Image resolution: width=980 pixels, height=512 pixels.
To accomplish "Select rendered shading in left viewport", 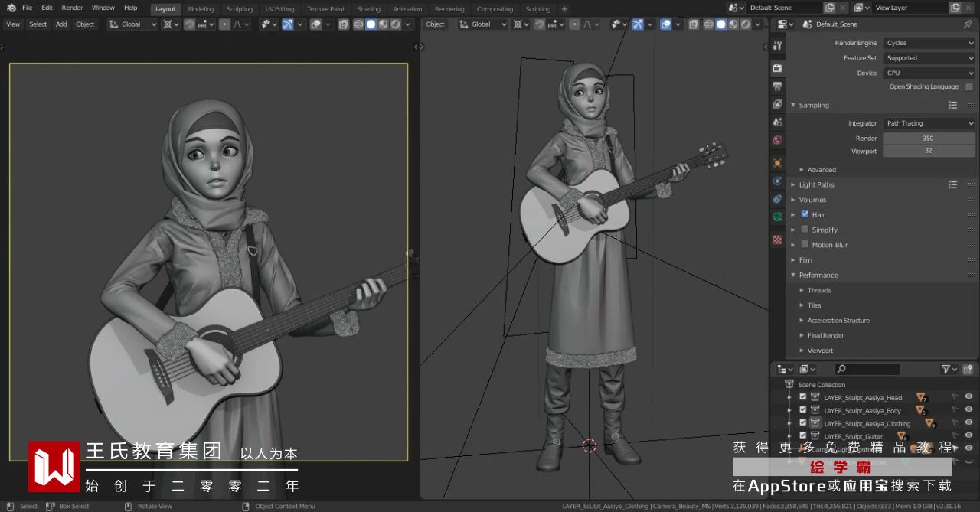I will tap(396, 24).
